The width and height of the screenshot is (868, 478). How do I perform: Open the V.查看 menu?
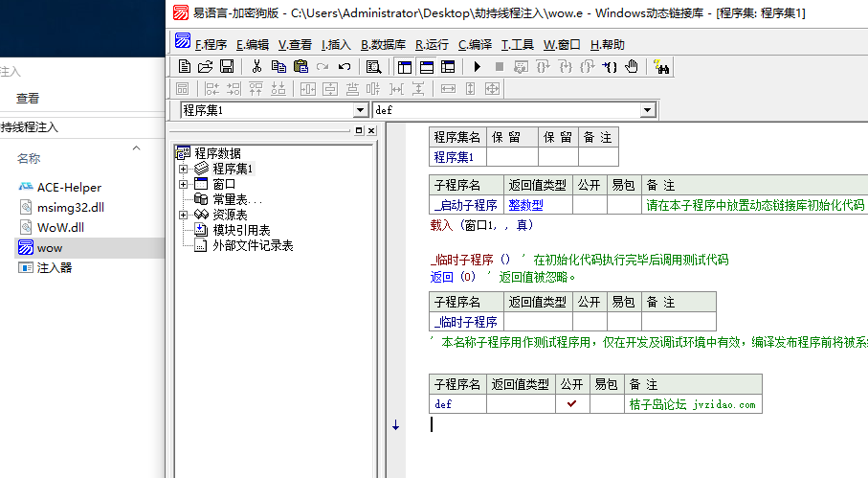(x=295, y=45)
